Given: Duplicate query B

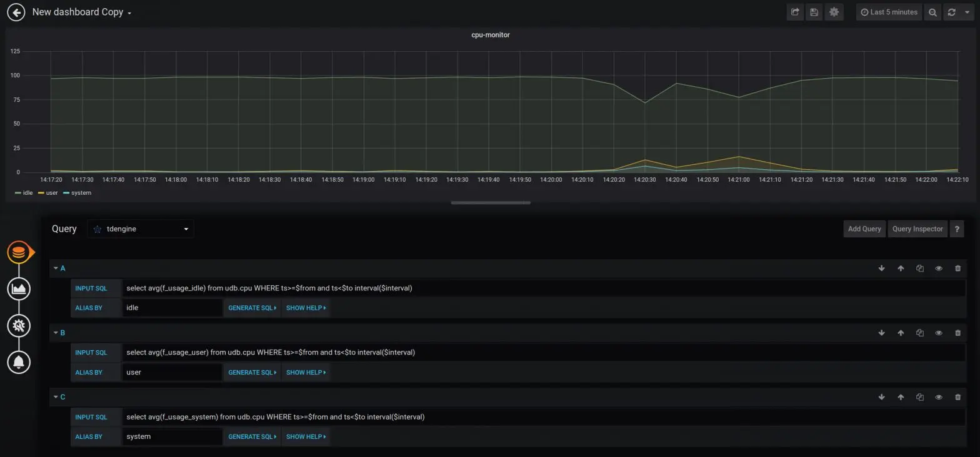Looking at the screenshot, I should (x=919, y=333).
